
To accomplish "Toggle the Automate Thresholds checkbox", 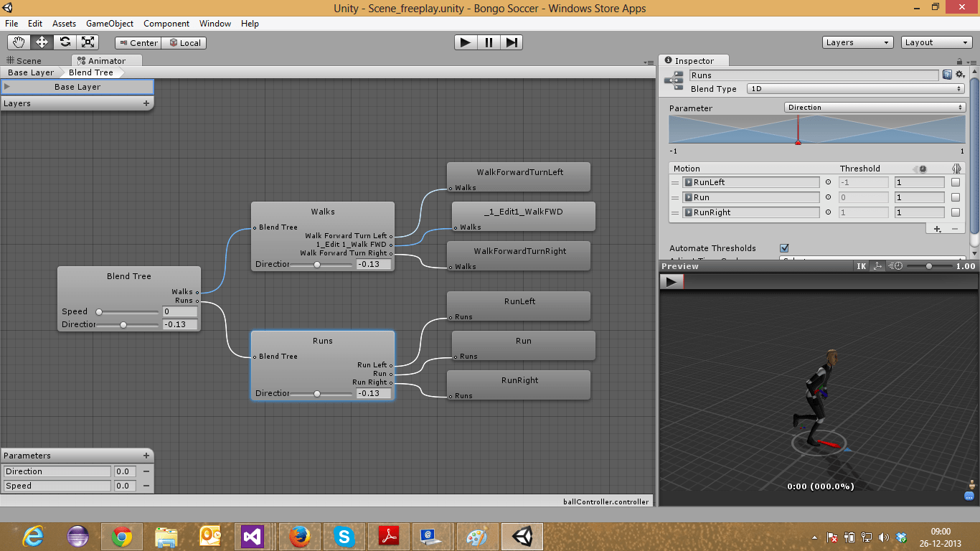I will click(x=784, y=248).
